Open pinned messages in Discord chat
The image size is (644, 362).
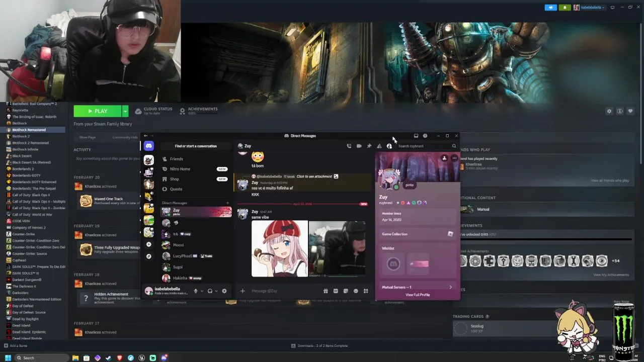coord(369,146)
